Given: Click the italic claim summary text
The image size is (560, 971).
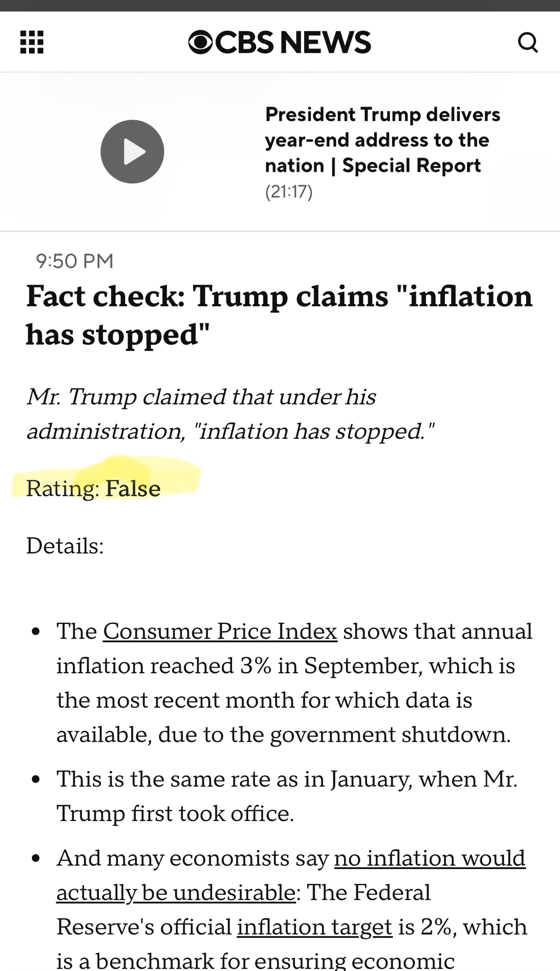Looking at the screenshot, I should click(230, 414).
